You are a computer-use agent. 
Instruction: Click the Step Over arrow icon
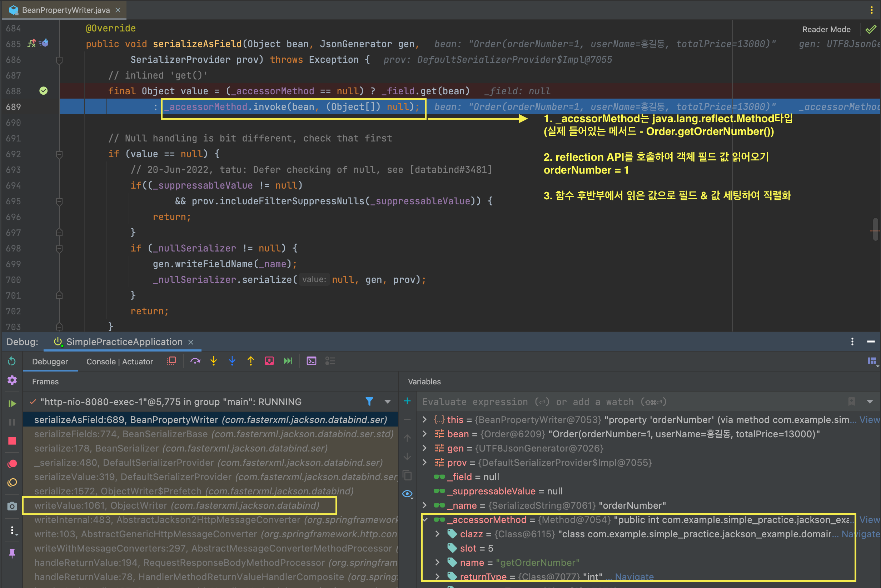[195, 361]
